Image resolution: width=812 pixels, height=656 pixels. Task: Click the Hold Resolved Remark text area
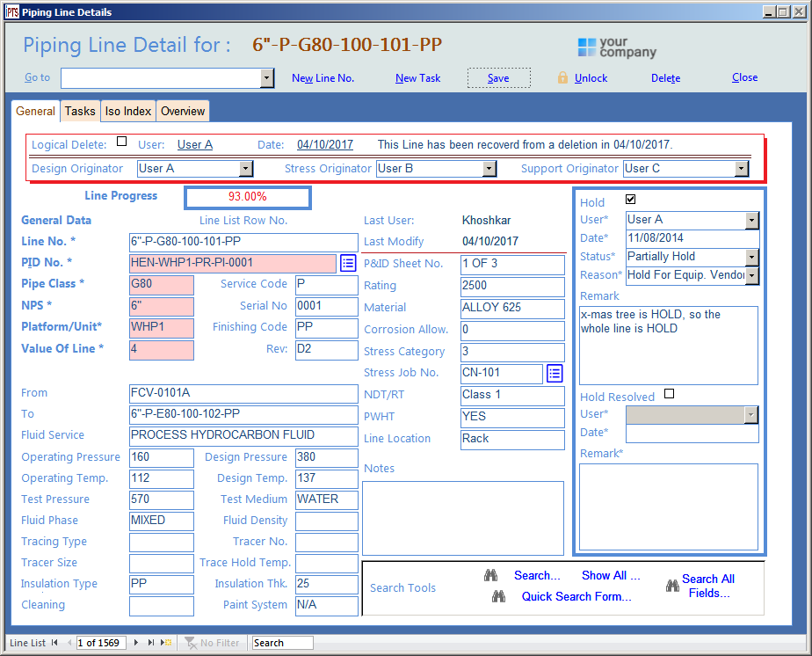[669, 507]
